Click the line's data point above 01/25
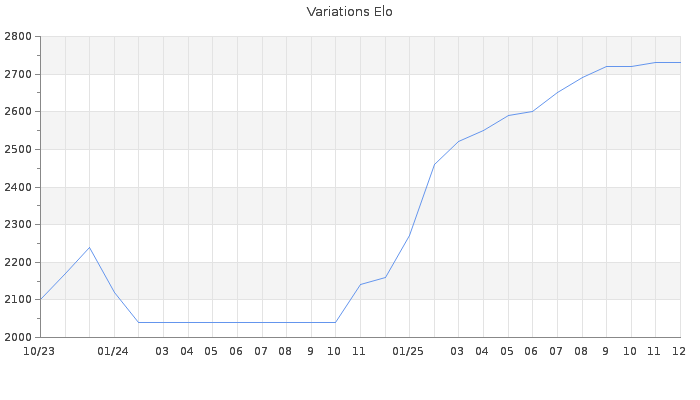The width and height of the screenshot is (700, 400). (x=409, y=236)
